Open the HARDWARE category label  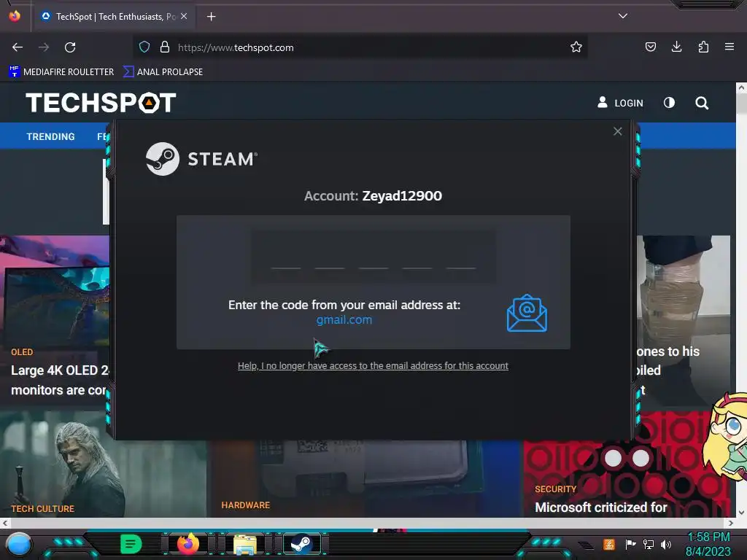(245, 505)
